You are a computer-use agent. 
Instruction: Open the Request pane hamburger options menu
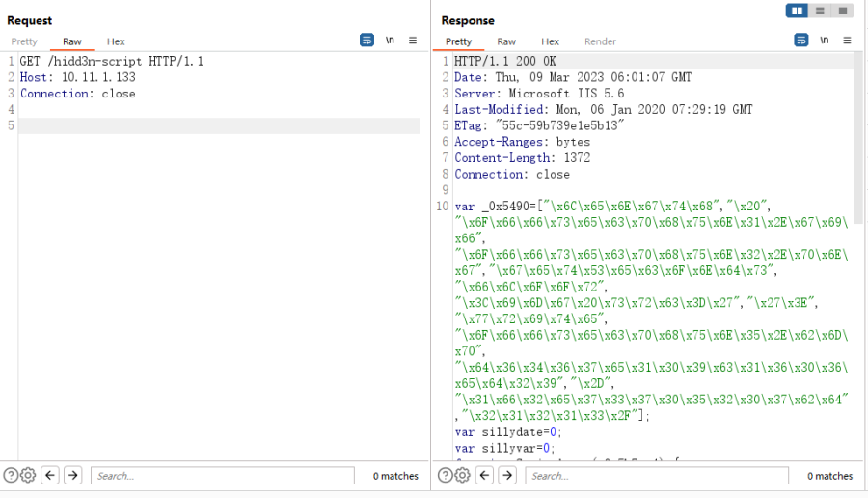click(x=413, y=40)
